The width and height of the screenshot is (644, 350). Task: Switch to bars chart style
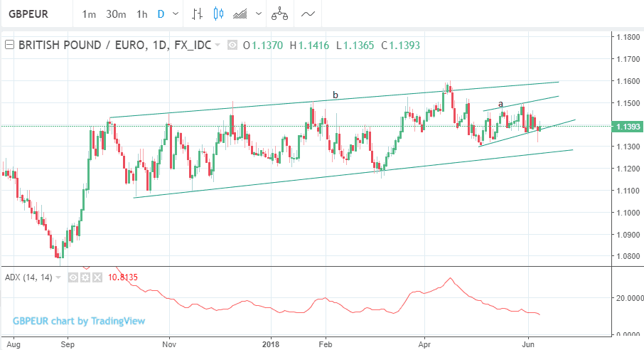click(197, 14)
